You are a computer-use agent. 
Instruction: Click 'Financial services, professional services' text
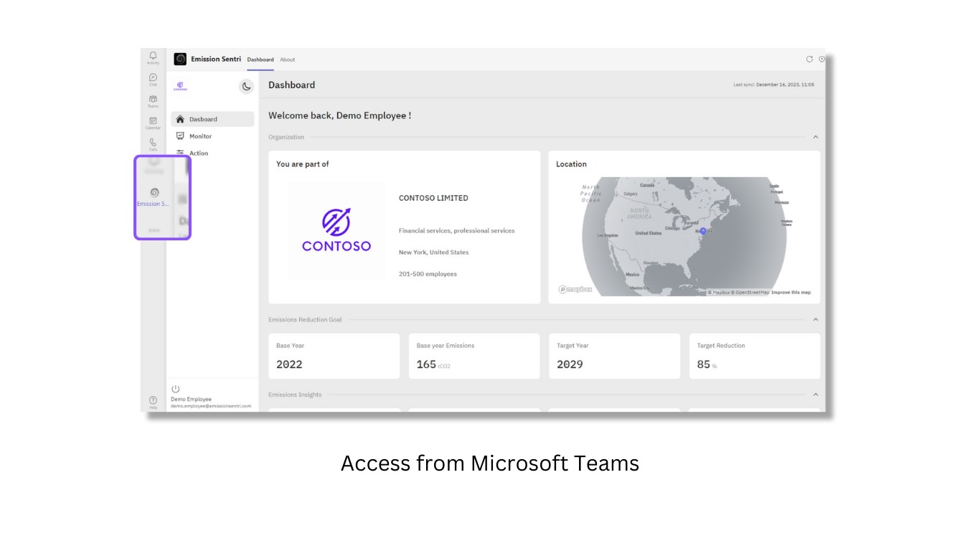tap(456, 231)
